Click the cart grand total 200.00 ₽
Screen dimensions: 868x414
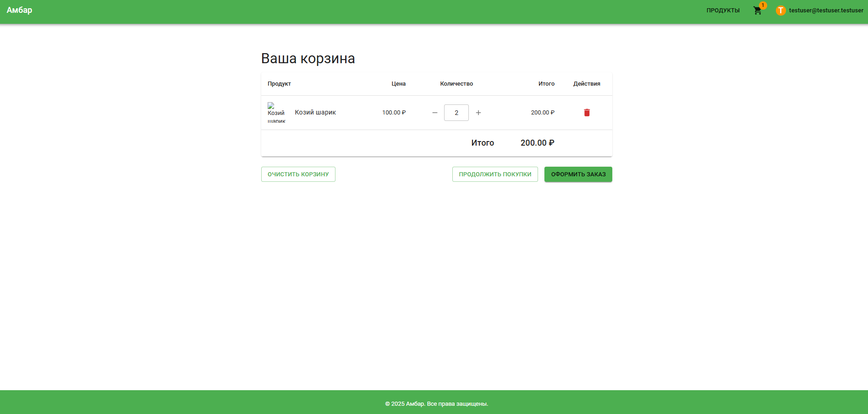(x=538, y=143)
